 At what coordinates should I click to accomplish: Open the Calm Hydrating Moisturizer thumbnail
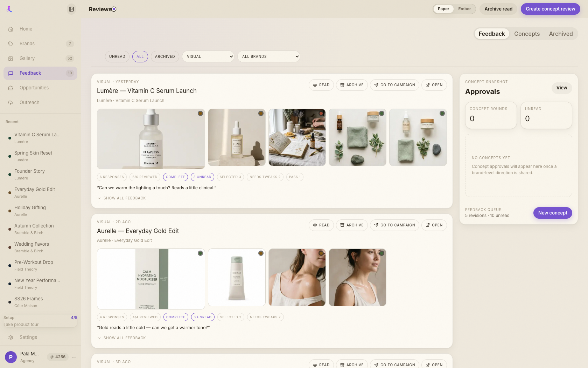[151, 279]
